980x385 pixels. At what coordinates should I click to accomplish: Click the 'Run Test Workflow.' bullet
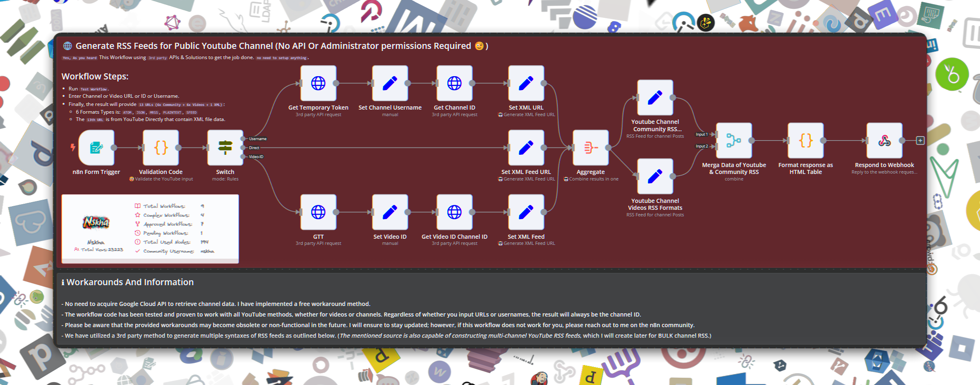[89, 89]
